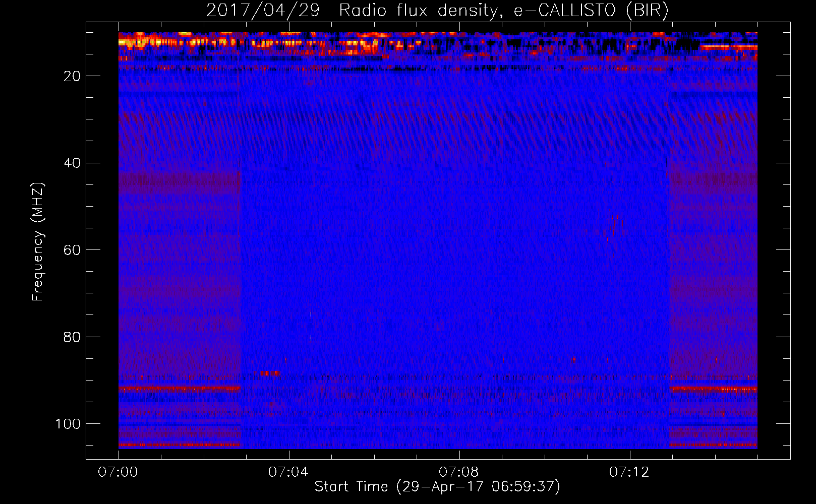Click the 40 MHz frequency label
The height and width of the screenshot is (504, 816).
click(73, 163)
